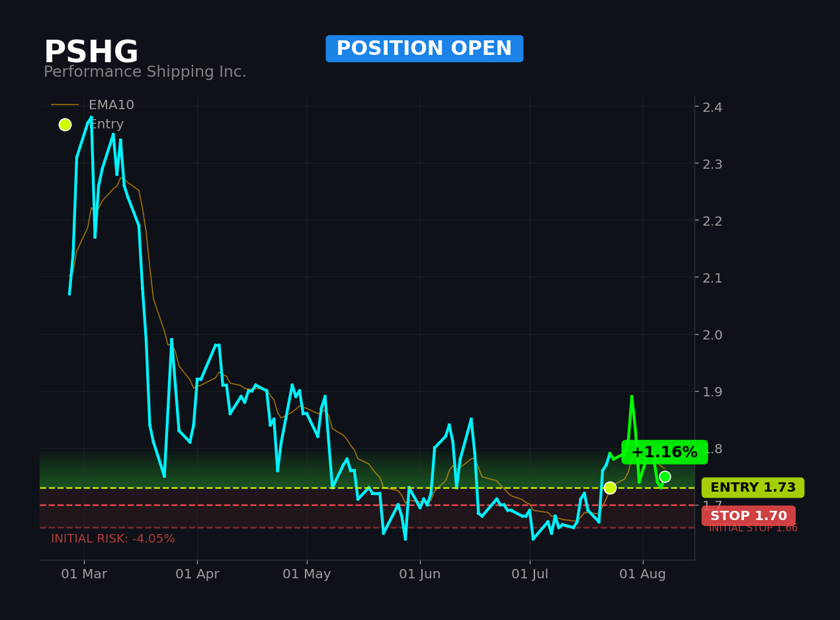840x620 pixels.
Task: Click the ENTRY 1.73 price tag
Action: (x=753, y=488)
